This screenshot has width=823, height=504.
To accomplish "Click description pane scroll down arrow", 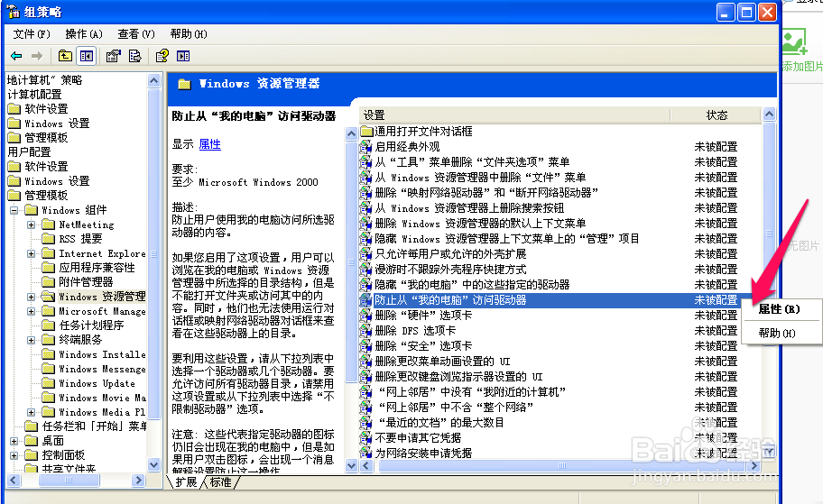I will [351, 465].
